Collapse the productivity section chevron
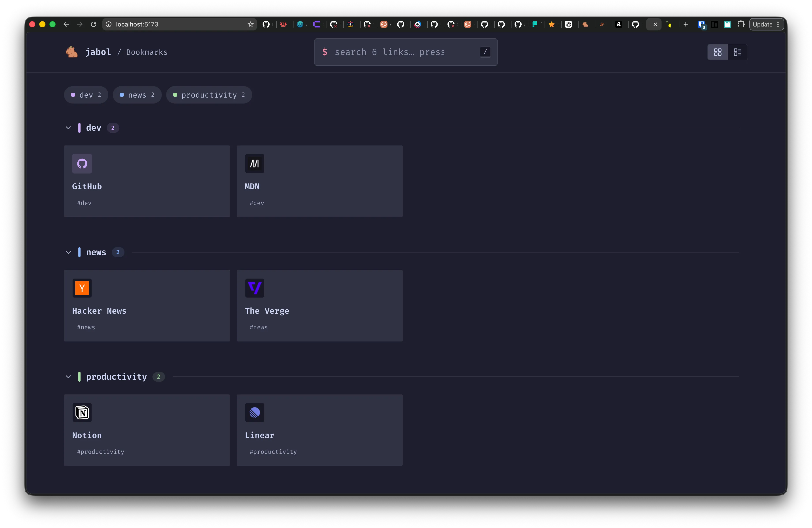812x528 pixels. [68, 377]
